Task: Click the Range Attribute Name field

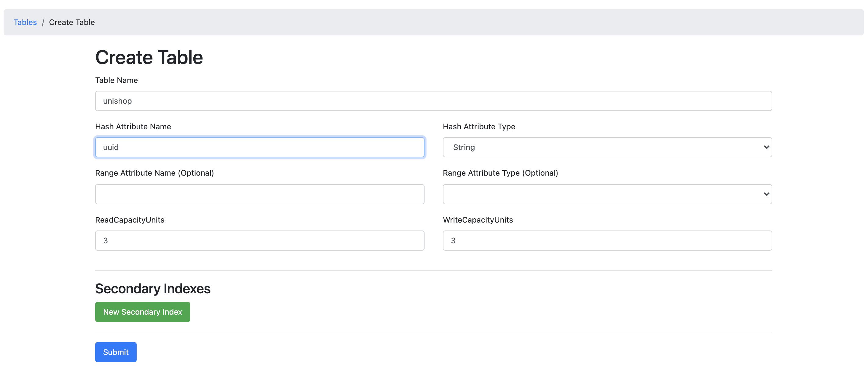Action: [260, 194]
